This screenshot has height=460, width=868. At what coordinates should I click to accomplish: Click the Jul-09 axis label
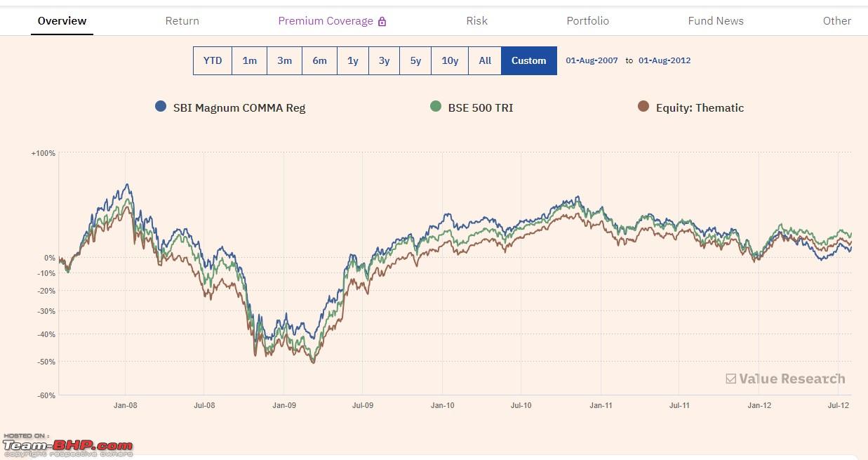[363, 405]
